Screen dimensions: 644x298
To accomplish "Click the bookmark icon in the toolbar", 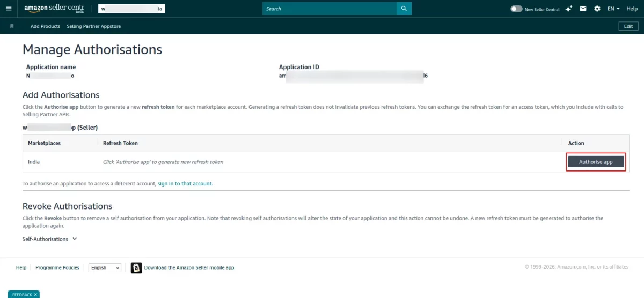I will pyautogui.click(x=12, y=26).
